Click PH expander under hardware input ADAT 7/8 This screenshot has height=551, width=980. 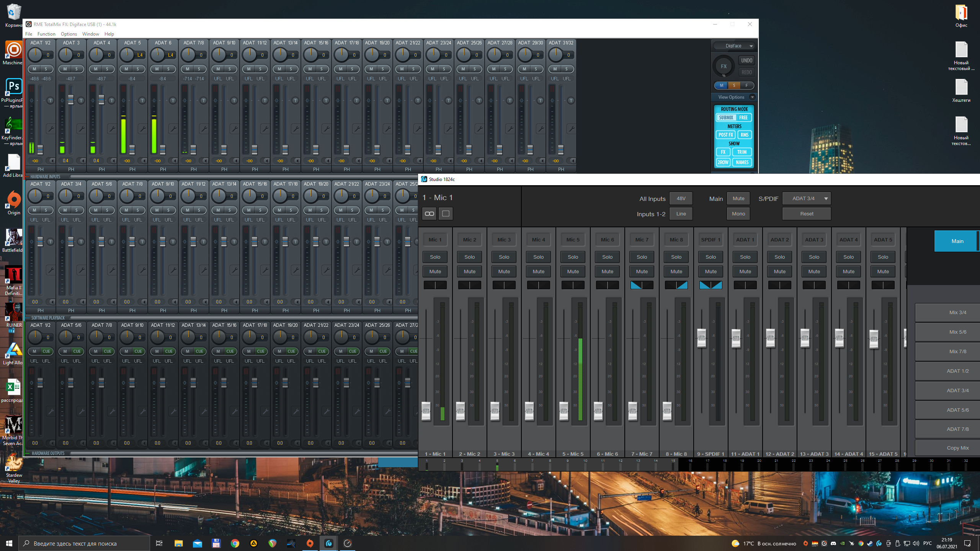tap(194, 169)
